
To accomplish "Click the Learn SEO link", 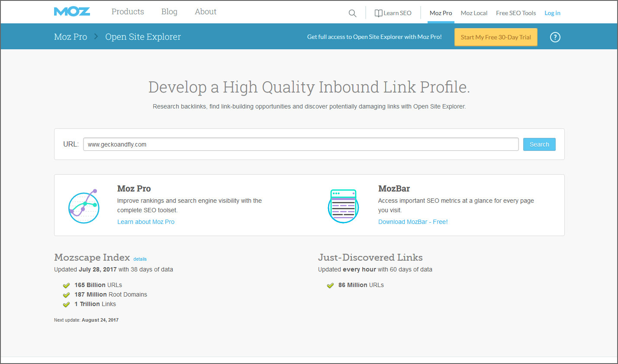I will pyautogui.click(x=397, y=13).
